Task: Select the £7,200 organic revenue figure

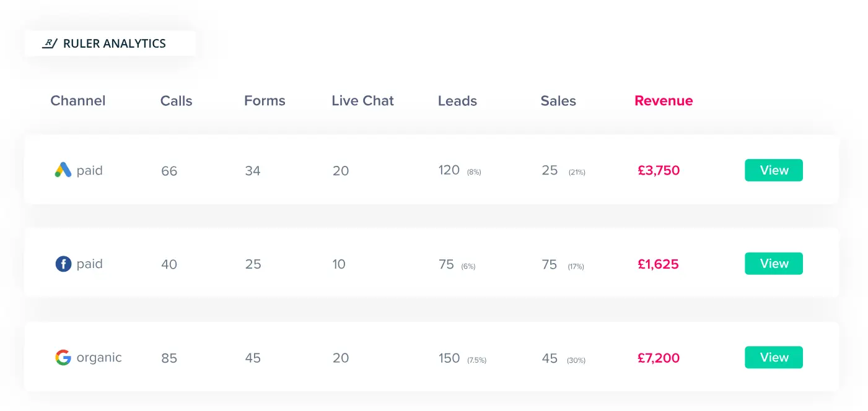Action: point(659,358)
